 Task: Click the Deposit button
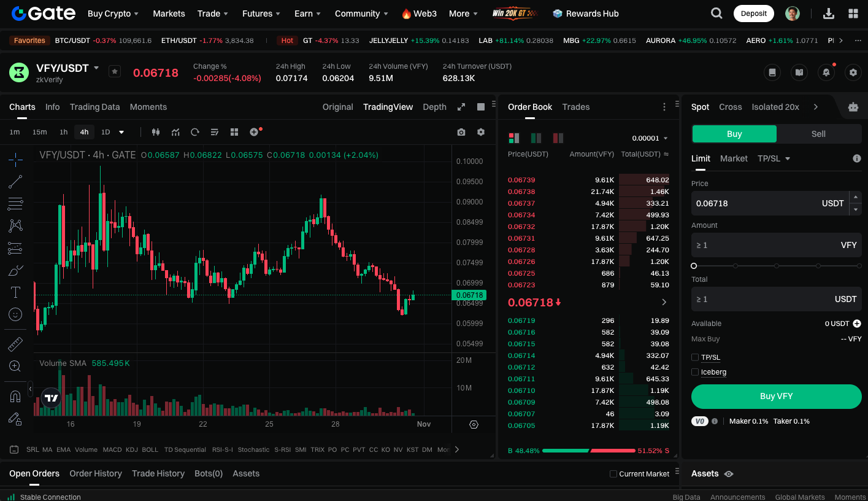[753, 14]
